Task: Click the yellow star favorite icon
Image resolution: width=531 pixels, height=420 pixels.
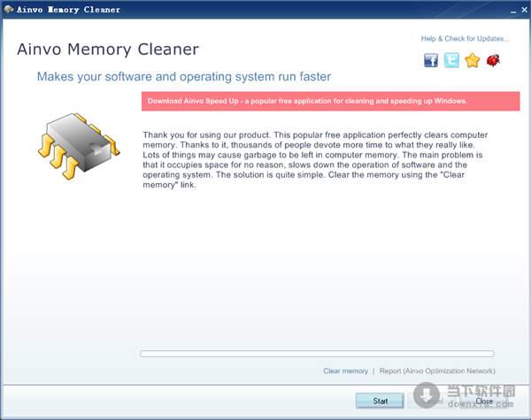Action: (x=472, y=60)
